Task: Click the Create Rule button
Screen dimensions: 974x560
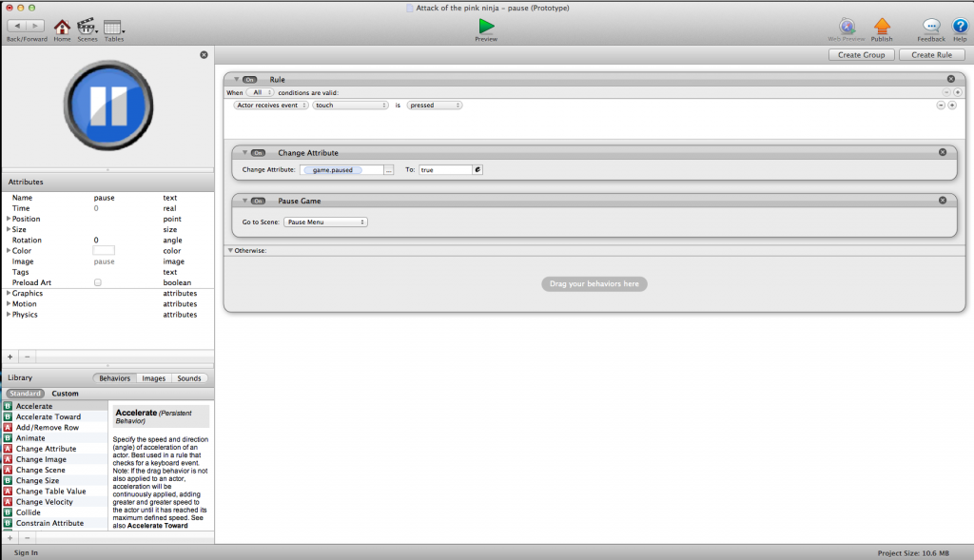Action: pyautogui.click(x=931, y=55)
